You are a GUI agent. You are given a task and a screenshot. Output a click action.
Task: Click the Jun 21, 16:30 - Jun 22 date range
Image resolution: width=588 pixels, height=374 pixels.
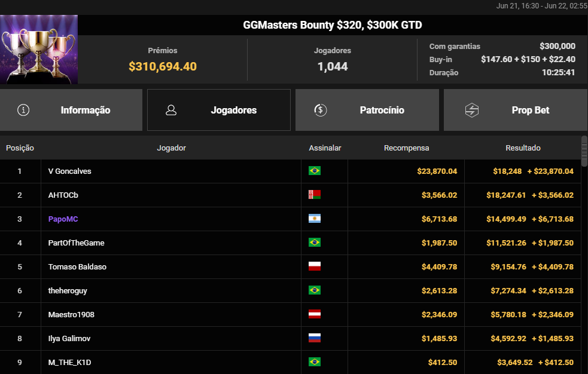[x=542, y=5]
